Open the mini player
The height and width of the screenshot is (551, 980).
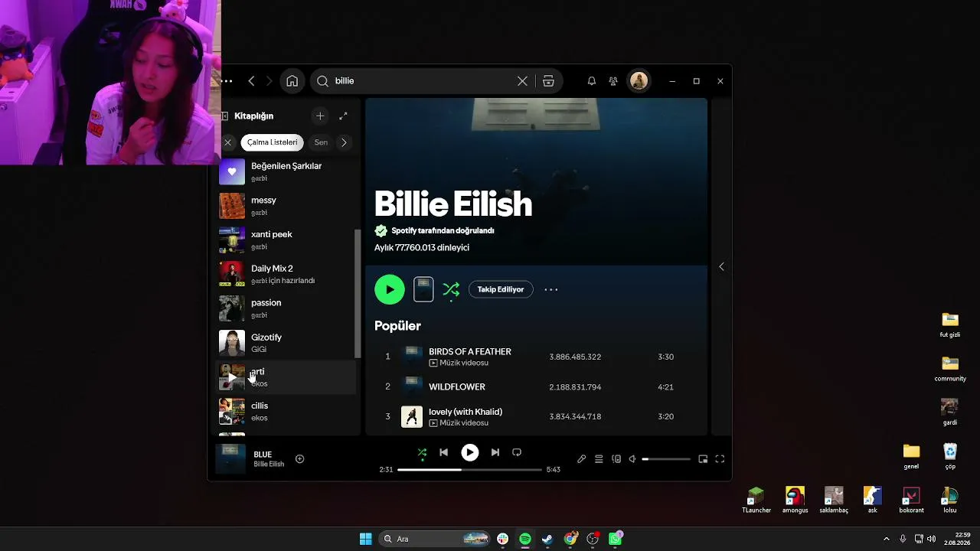point(703,459)
